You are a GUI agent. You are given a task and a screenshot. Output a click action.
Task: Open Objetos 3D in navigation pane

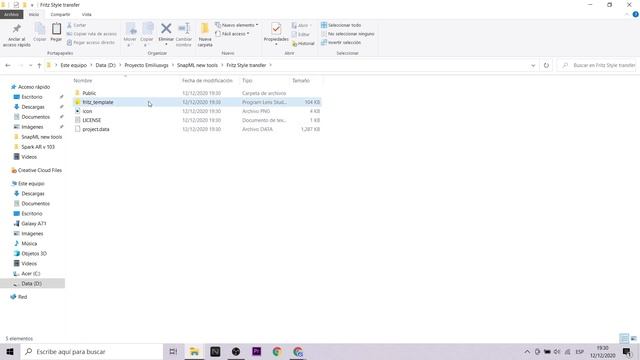click(34, 253)
